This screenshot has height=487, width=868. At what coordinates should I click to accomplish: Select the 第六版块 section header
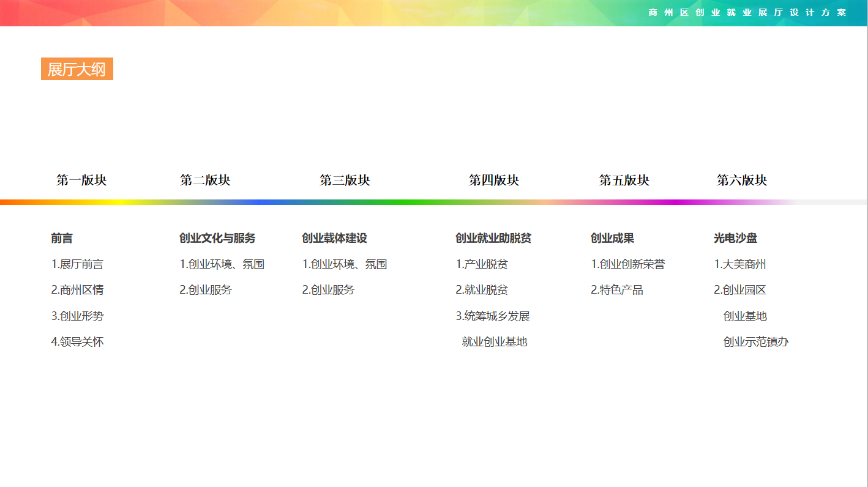(x=742, y=180)
